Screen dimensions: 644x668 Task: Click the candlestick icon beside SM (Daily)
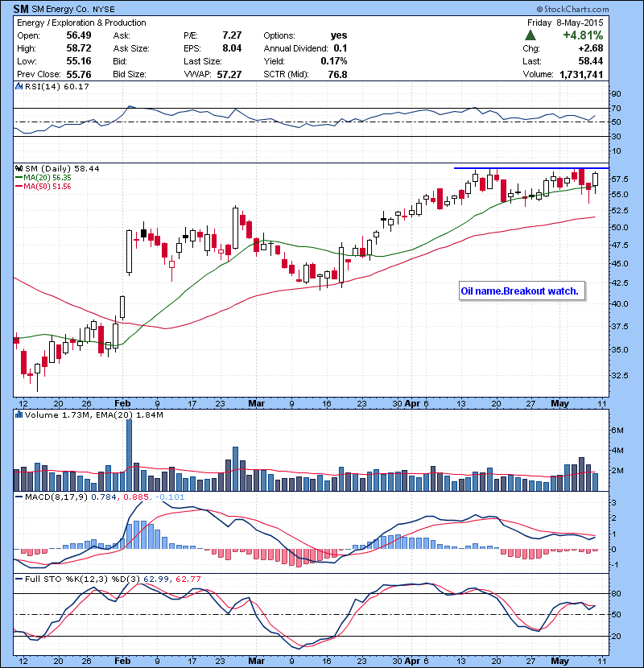[19, 169]
